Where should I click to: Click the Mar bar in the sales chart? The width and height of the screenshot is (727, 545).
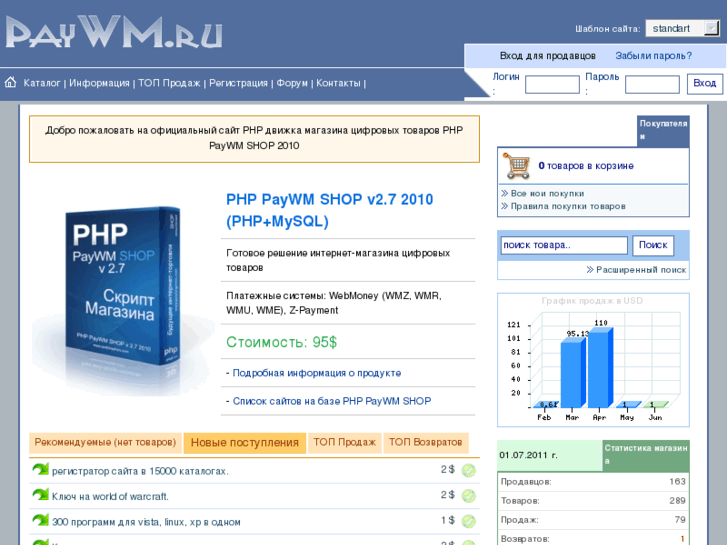click(x=573, y=373)
